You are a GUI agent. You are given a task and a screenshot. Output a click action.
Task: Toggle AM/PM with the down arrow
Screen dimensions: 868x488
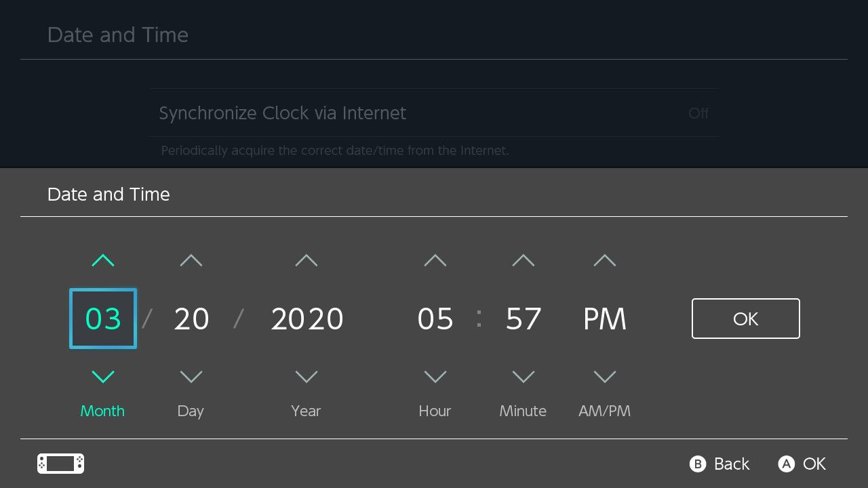[605, 377]
